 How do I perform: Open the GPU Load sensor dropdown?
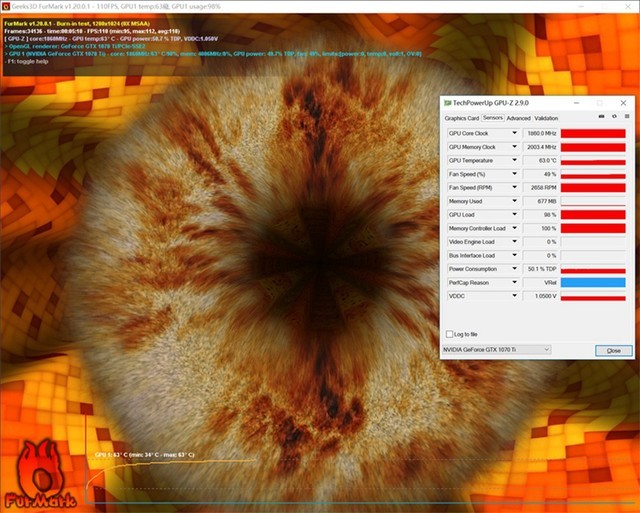click(x=514, y=214)
